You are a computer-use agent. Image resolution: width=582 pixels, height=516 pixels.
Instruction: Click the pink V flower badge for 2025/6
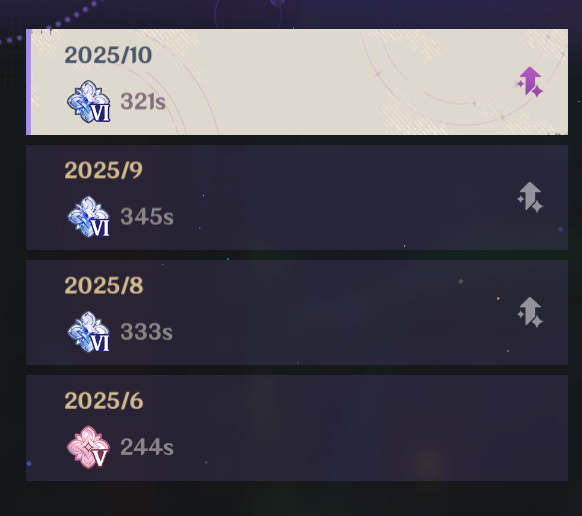(88, 447)
